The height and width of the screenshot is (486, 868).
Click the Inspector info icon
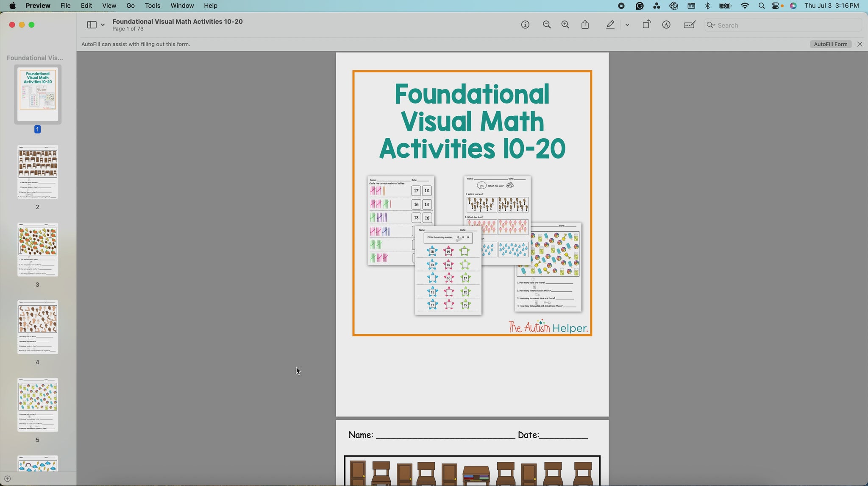coord(525,25)
